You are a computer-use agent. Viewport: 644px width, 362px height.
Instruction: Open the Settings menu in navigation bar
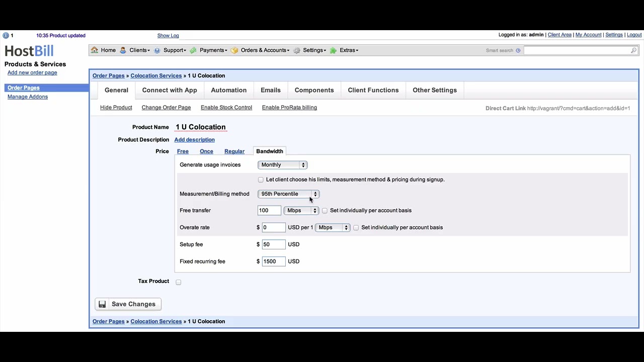tap(314, 50)
